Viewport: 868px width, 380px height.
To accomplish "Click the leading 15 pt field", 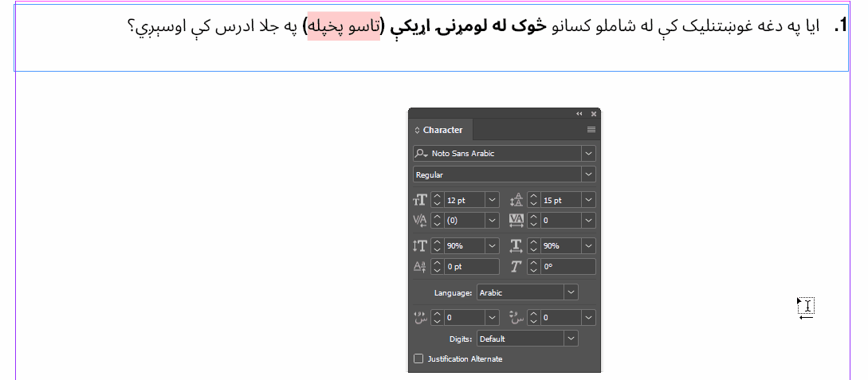I will pos(561,200).
